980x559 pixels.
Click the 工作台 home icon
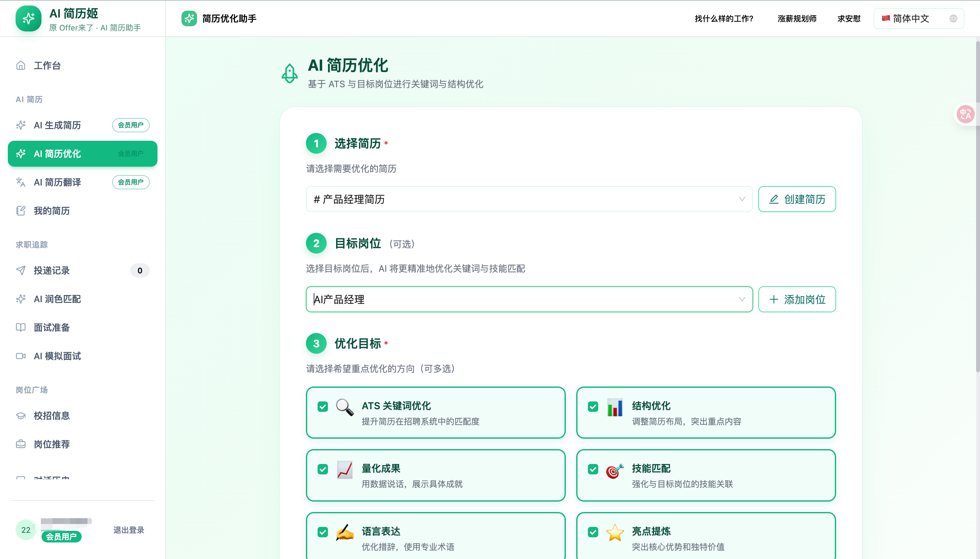click(21, 65)
